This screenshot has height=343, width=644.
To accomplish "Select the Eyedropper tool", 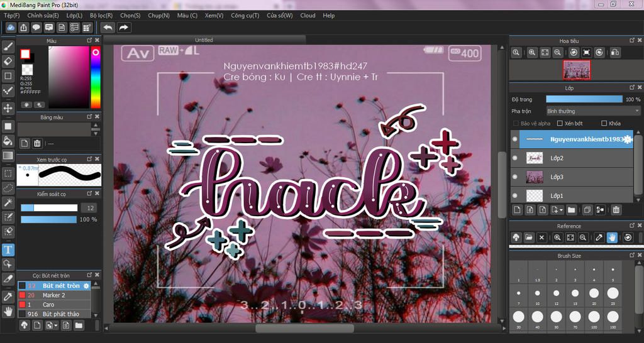I will [x=8, y=297].
